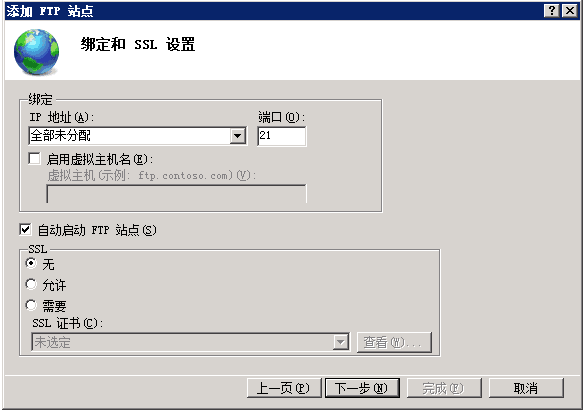
Task: Open the IP 地址 dropdown arrow
Action: pos(237,136)
